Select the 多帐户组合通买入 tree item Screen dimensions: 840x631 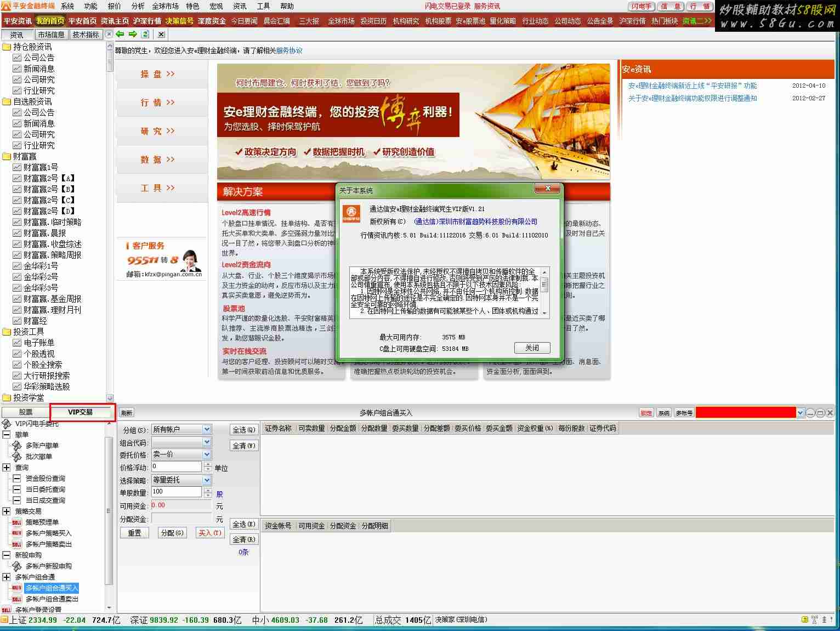pyautogui.click(x=52, y=588)
